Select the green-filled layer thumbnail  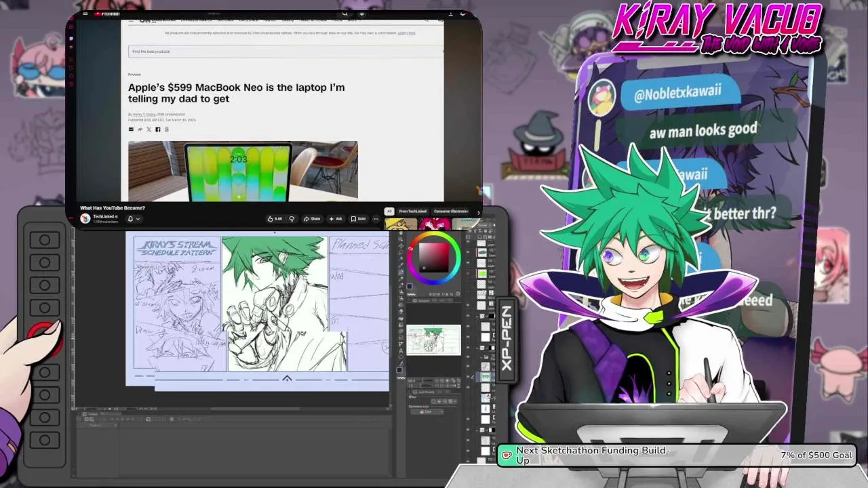tap(482, 273)
